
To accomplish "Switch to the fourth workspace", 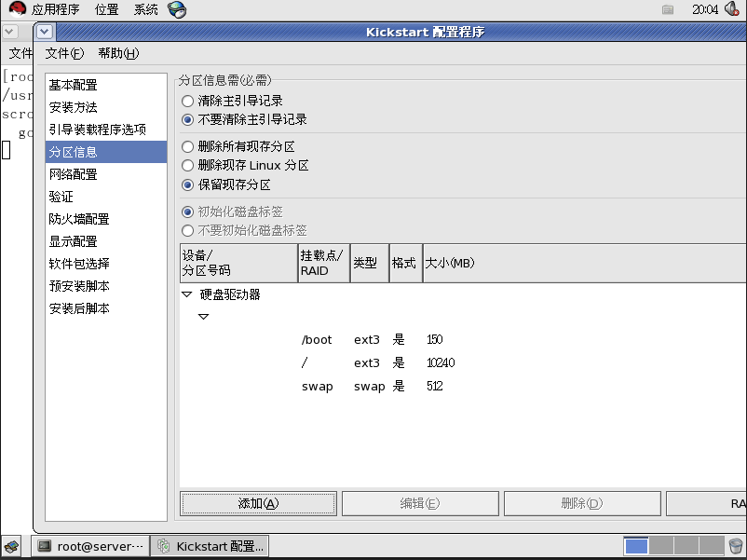I will 712,546.
